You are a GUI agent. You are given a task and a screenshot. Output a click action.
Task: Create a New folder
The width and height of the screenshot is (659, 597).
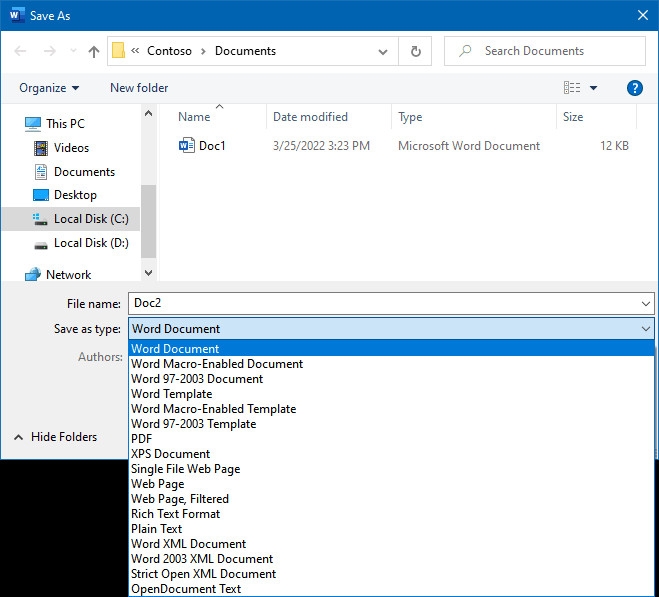(139, 88)
